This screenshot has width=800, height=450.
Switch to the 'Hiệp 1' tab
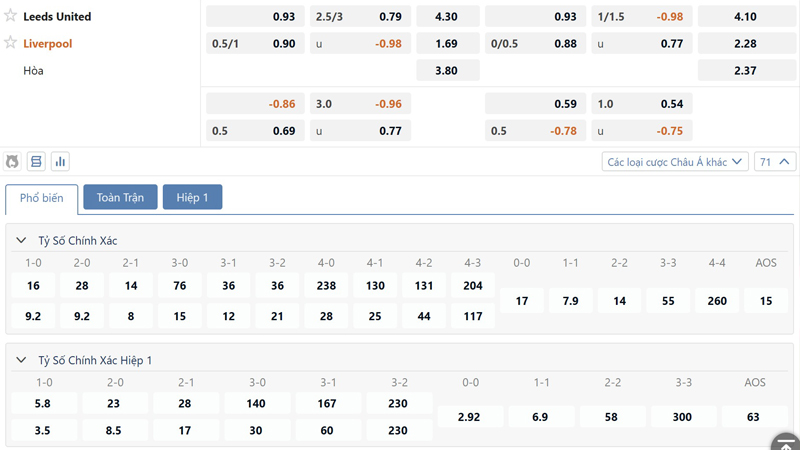pos(192,198)
